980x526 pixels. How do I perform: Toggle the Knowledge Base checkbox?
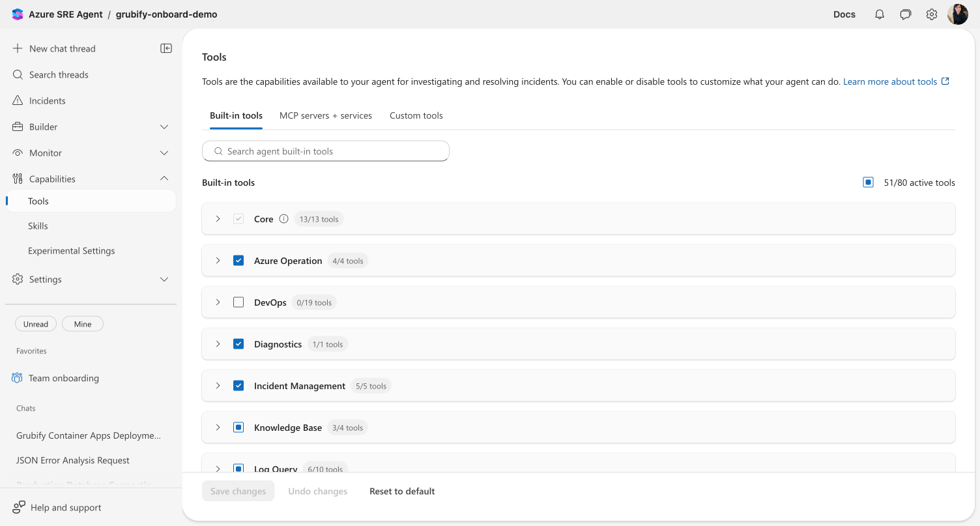coord(238,428)
